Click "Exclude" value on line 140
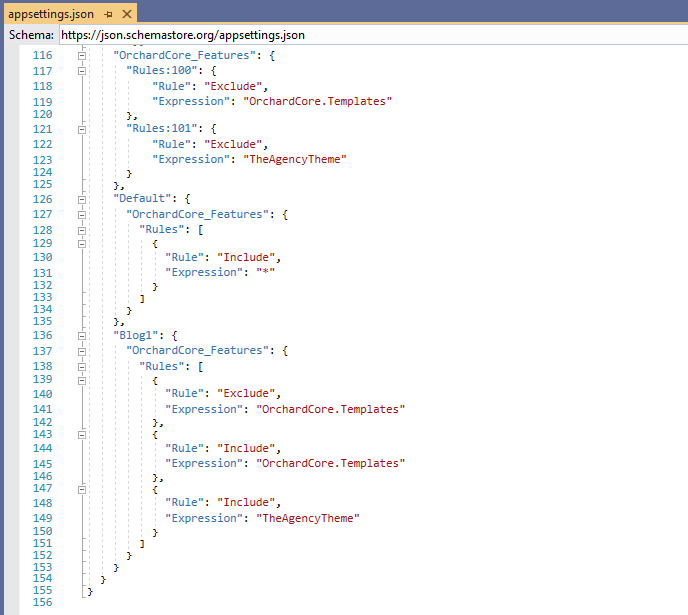This screenshot has height=615, width=688. [246, 393]
